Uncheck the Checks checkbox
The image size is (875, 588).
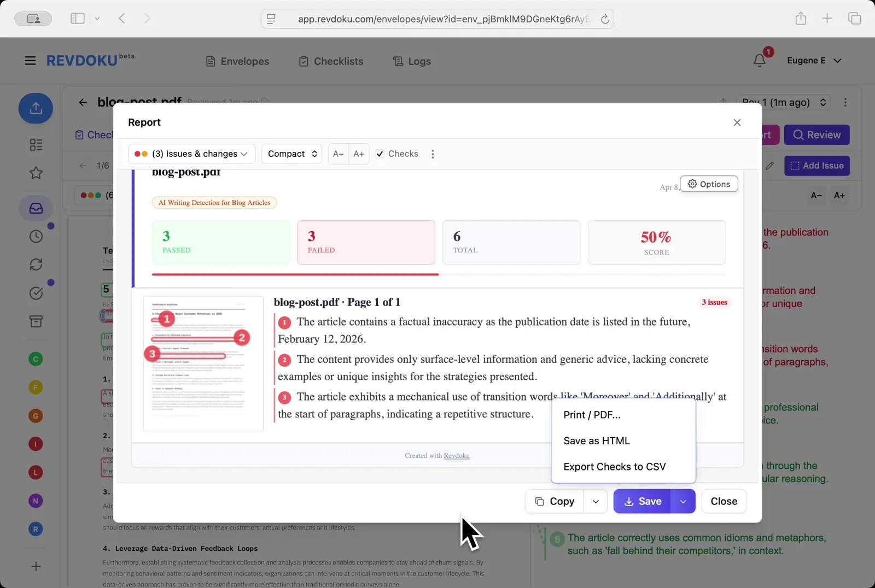point(380,154)
